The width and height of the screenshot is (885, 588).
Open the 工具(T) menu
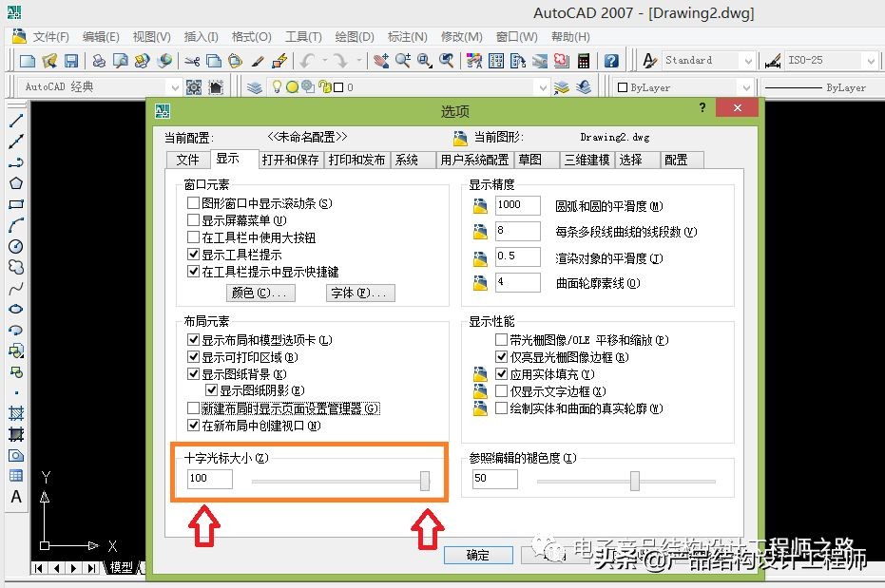[303, 37]
